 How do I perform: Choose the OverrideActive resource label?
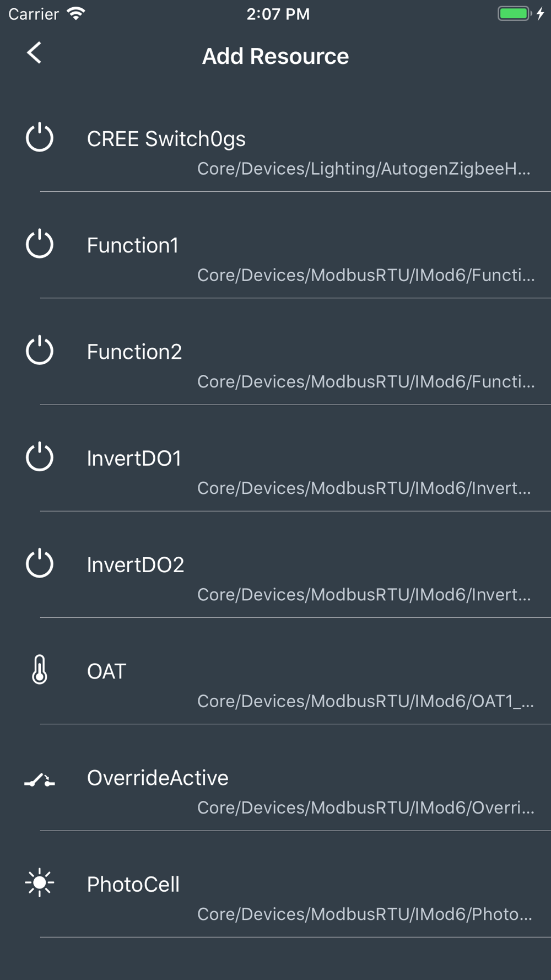coord(158,778)
